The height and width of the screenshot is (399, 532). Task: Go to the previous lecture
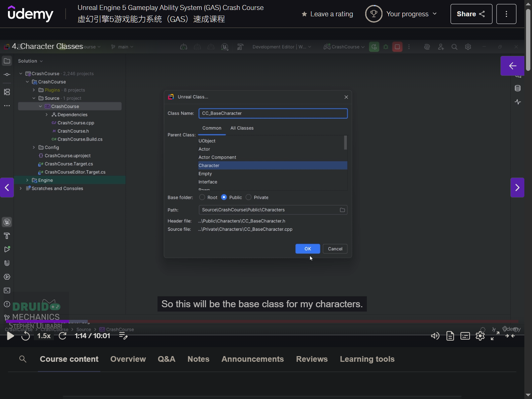click(x=7, y=188)
